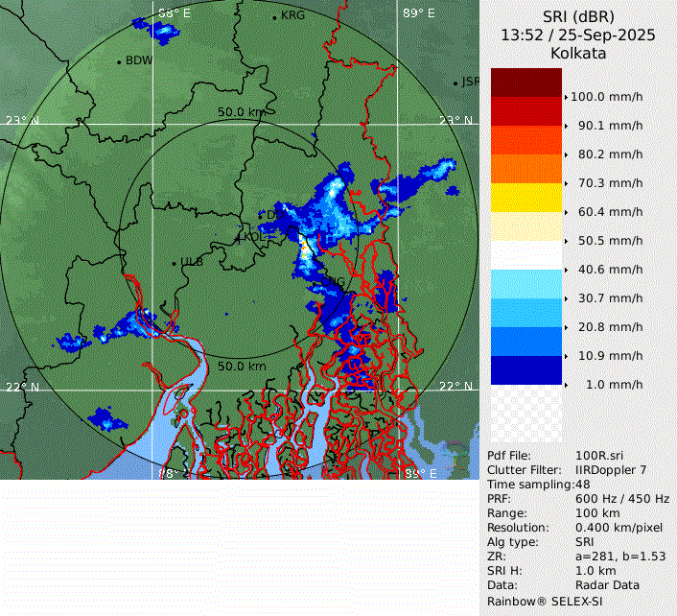Choose the pale cyan 30.7 mm/h swatch

[525, 284]
